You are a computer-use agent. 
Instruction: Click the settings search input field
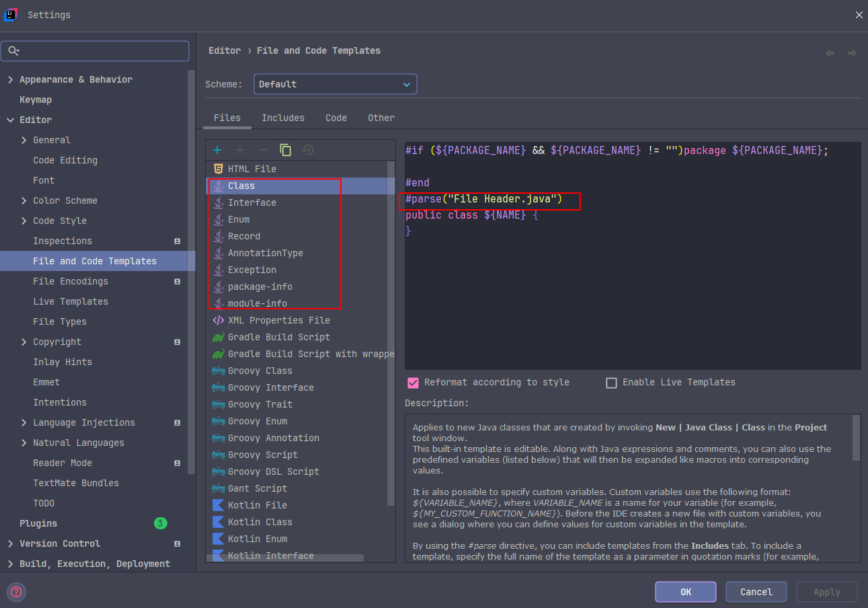101,51
